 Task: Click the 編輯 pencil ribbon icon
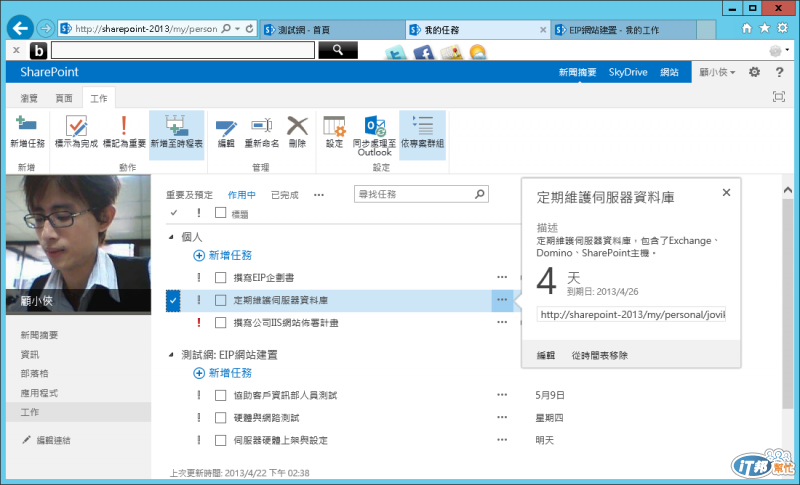click(226, 132)
